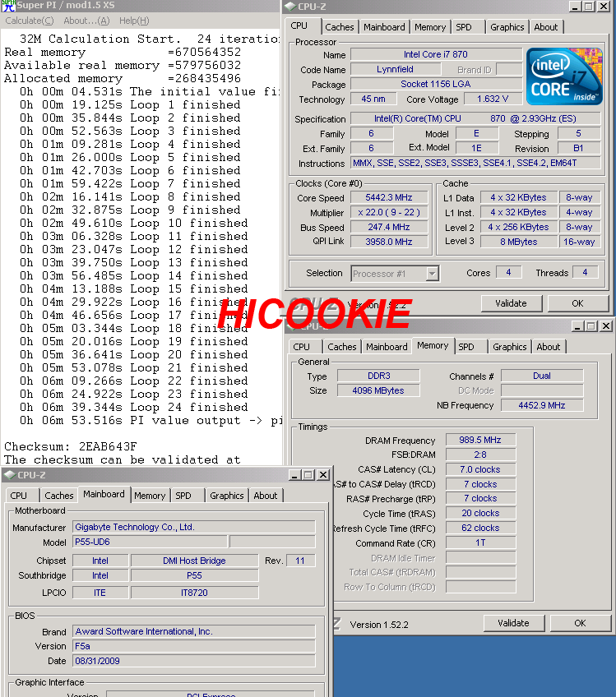Click the Bus Speed 247.4 MHz value
This screenshot has height=697, width=616.
pyautogui.click(x=389, y=227)
